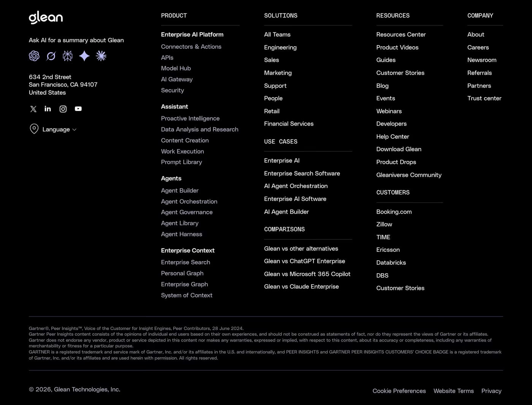Open Glean's LinkedIn page icon

[x=48, y=109]
